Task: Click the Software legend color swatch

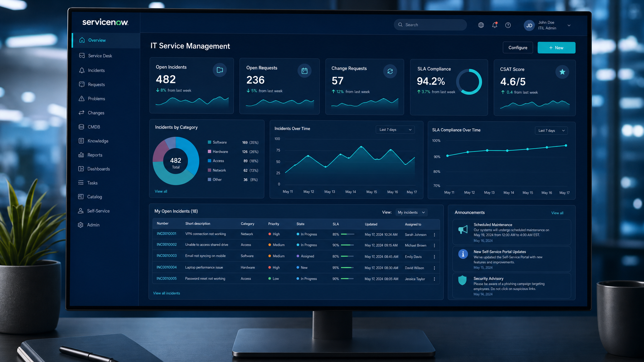Action: [209, 142]
